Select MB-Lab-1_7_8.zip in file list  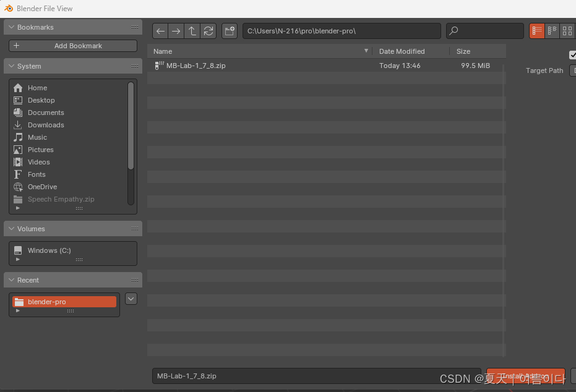point(327,66)
